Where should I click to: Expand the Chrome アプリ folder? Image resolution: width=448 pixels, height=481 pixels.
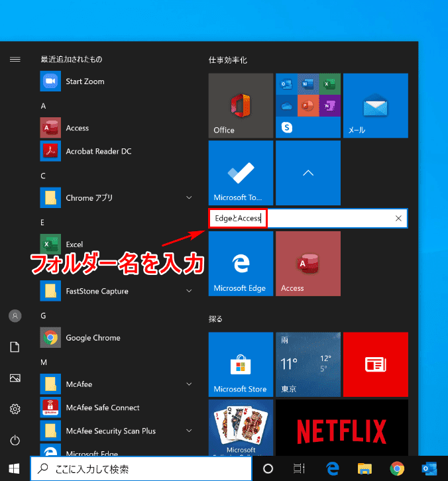pos(190,197)
